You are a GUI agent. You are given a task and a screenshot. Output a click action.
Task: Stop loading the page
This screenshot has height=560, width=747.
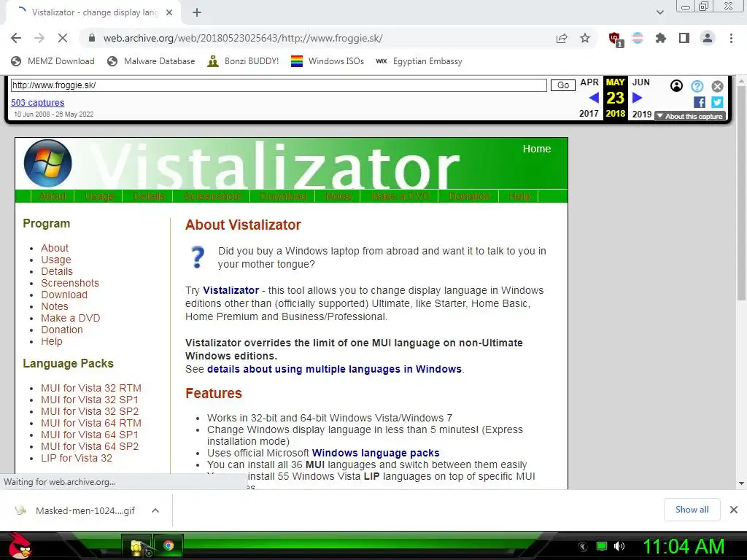(63, 38)
